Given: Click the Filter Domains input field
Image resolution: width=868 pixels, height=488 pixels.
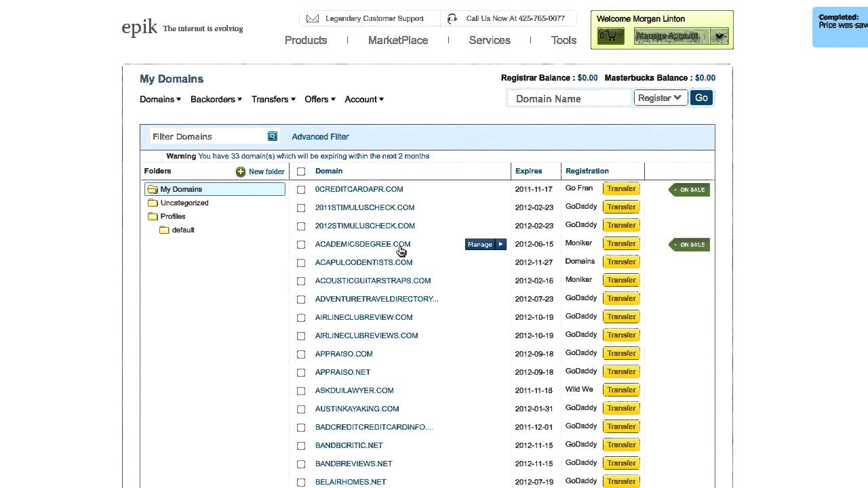Looking at the screenshot, I should [x=207, y=136].
